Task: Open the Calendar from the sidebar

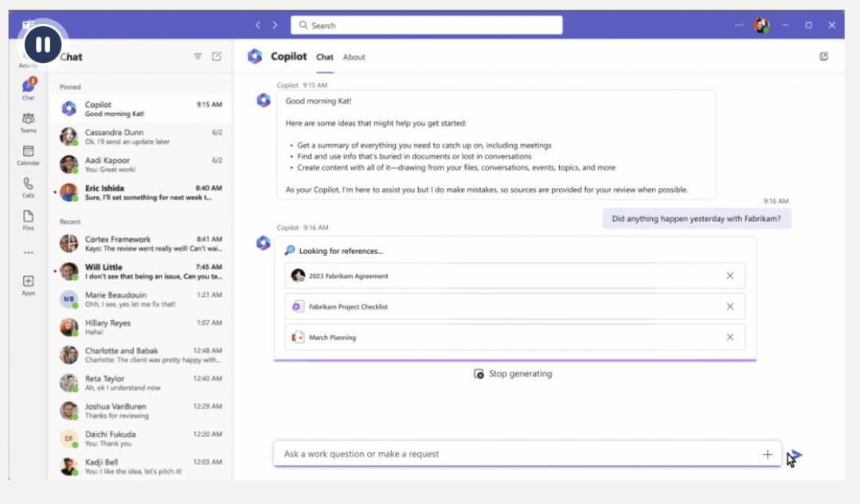Action: (x=29, y=154)
